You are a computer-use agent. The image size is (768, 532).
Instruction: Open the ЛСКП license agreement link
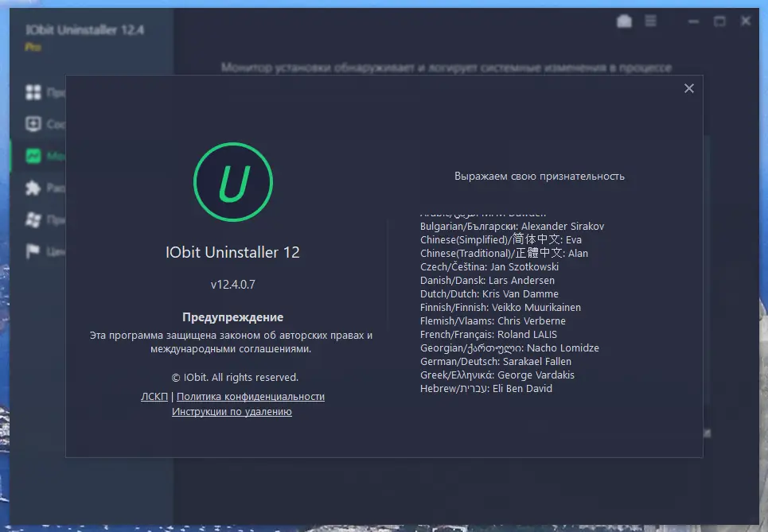(x=154, y=397)
